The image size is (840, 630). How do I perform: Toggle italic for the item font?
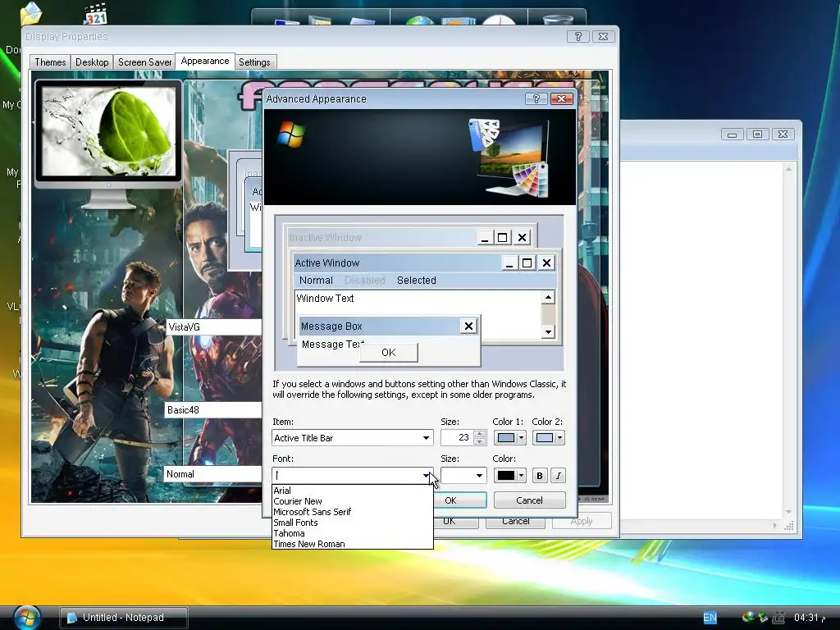click(x=558, y=475)
